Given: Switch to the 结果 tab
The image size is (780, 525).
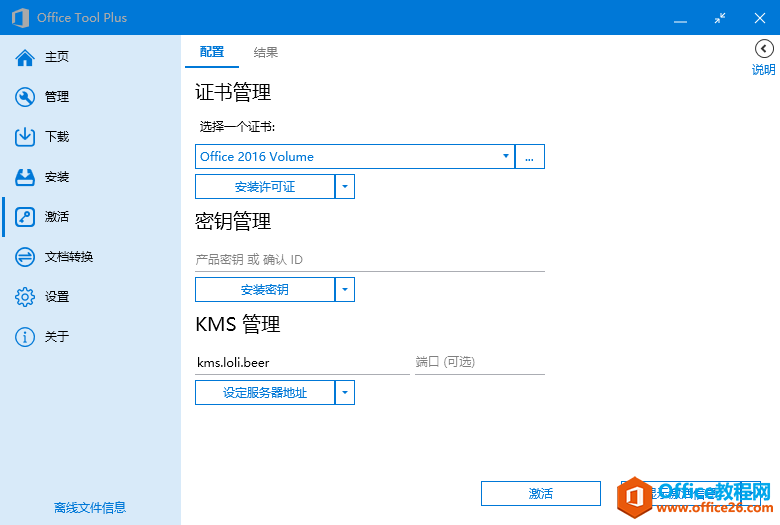Looking at the screenshot, I should coord(266,52).
